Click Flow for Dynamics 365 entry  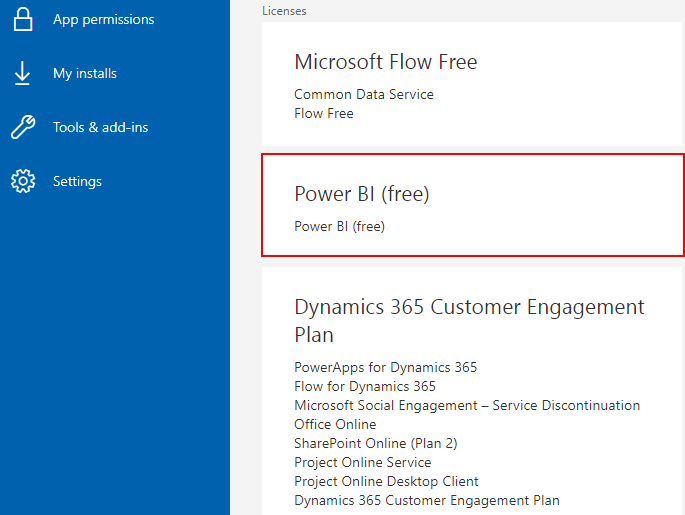364,386
